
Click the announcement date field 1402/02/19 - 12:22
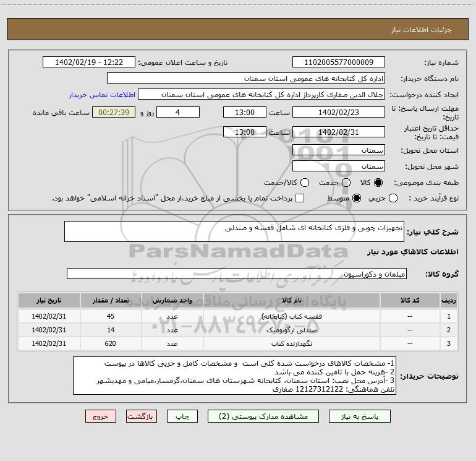pyautogui.click(x=89, y=62)
